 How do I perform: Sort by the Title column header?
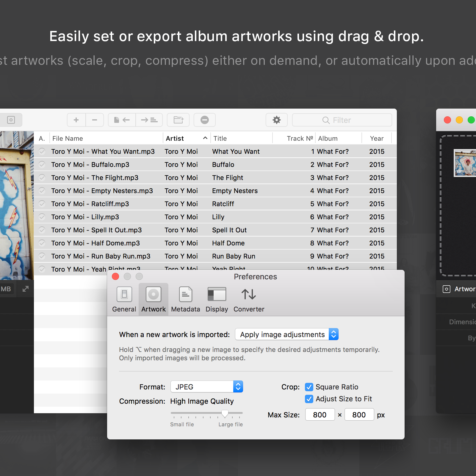[x=241, y=138]
